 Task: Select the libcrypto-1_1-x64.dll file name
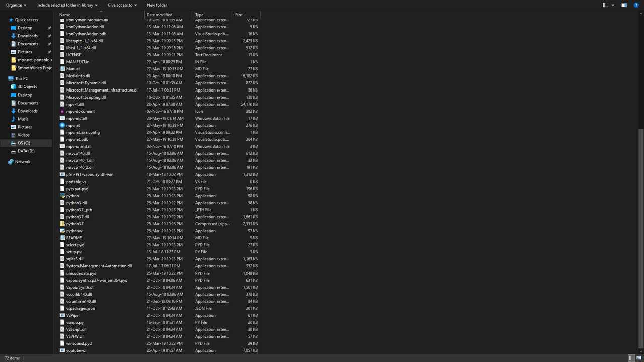click(x=85, y=41)
